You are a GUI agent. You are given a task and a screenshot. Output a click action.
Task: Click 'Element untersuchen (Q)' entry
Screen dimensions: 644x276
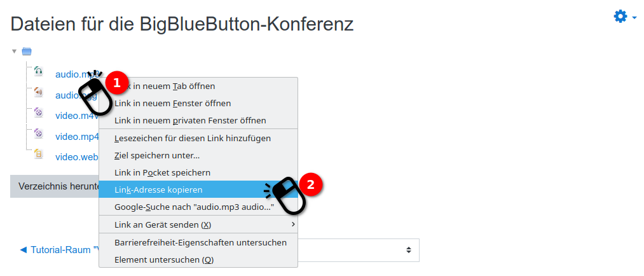tap(164, 259)
